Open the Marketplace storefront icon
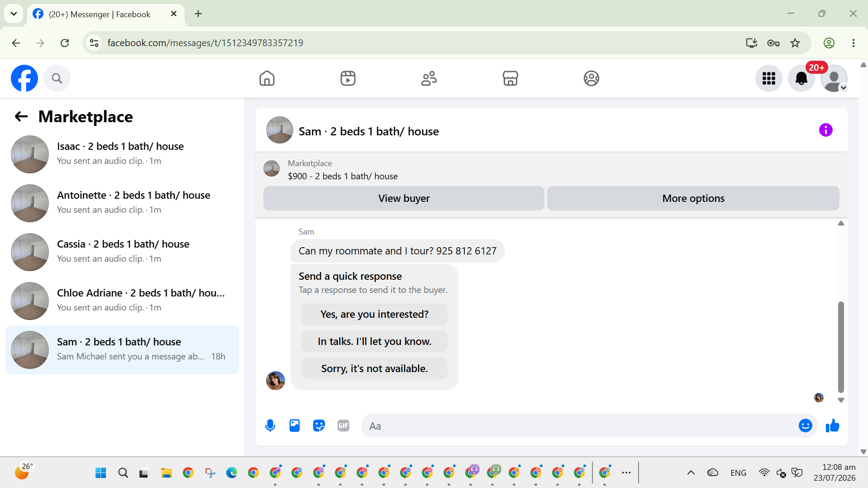868x488 pixels. pyautogui.click(x=510, y=78)
